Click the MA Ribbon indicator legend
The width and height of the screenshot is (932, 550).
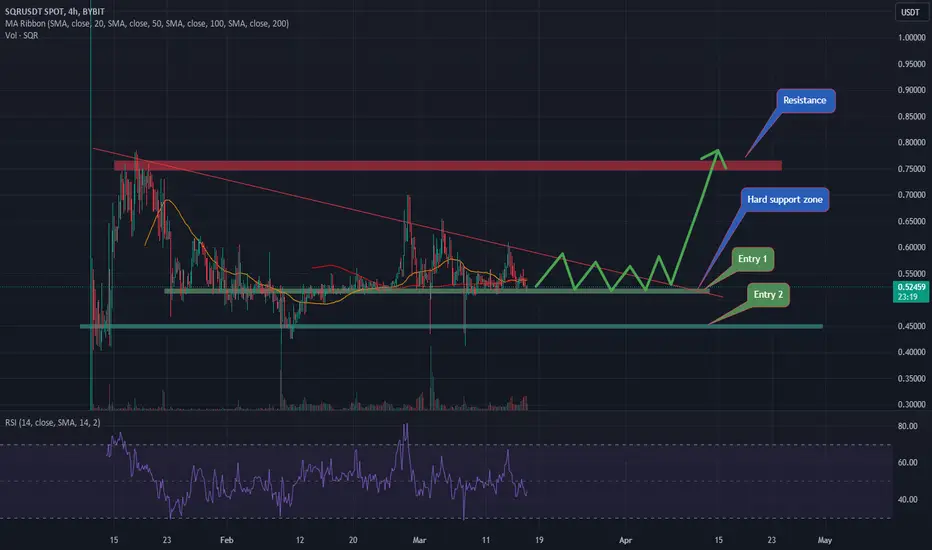coord(147,23)
